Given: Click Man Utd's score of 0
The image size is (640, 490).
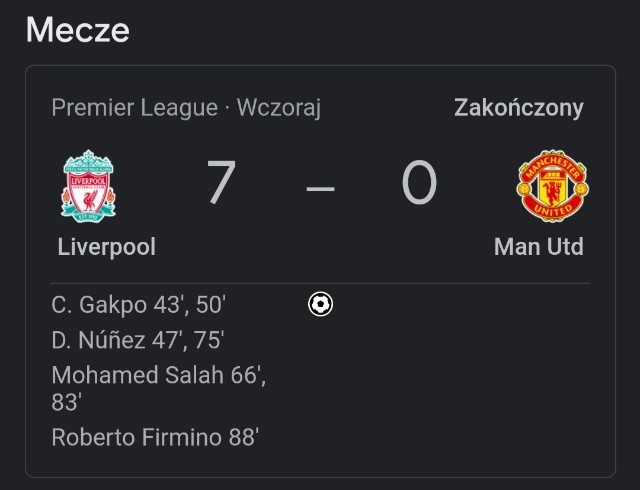Looking at the screenshot, I should (420, 185).
